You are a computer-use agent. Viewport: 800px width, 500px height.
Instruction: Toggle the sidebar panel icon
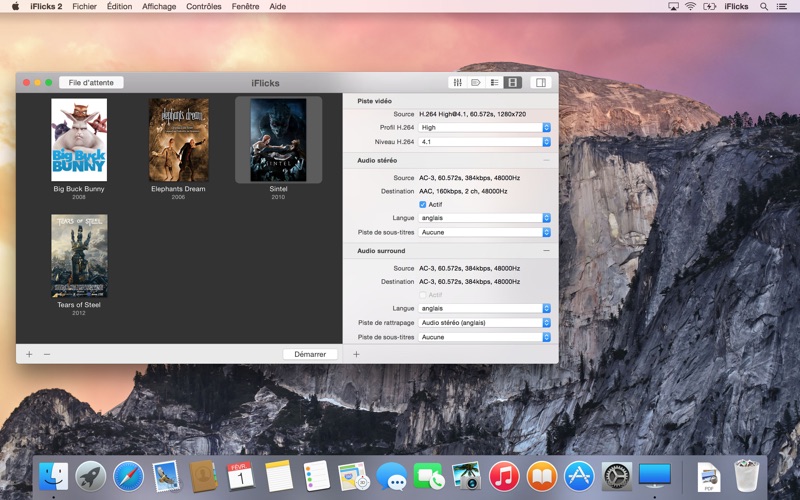[541, 82]
